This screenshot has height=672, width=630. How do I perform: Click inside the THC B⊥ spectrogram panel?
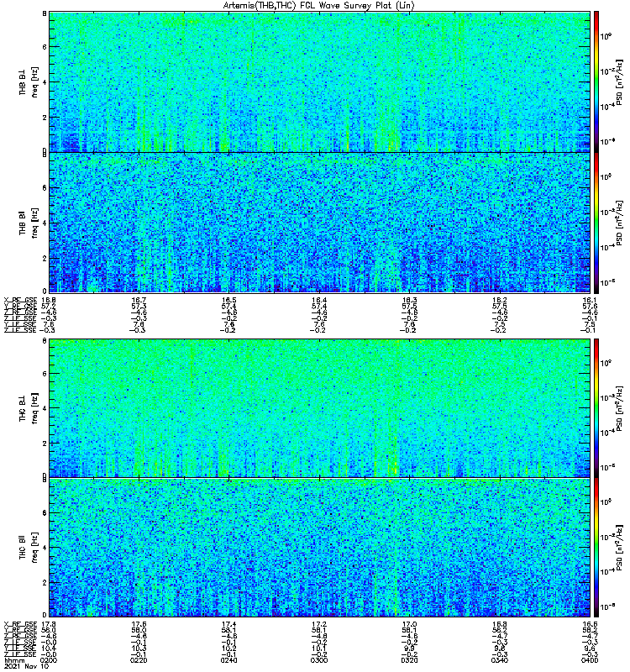pyautogui.click(x=320, y=408)
